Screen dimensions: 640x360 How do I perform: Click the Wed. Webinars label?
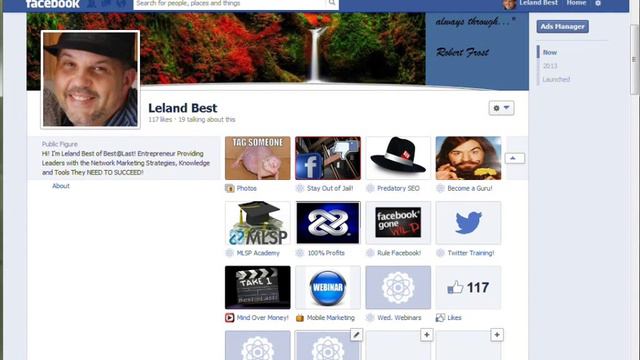point(399,318)
